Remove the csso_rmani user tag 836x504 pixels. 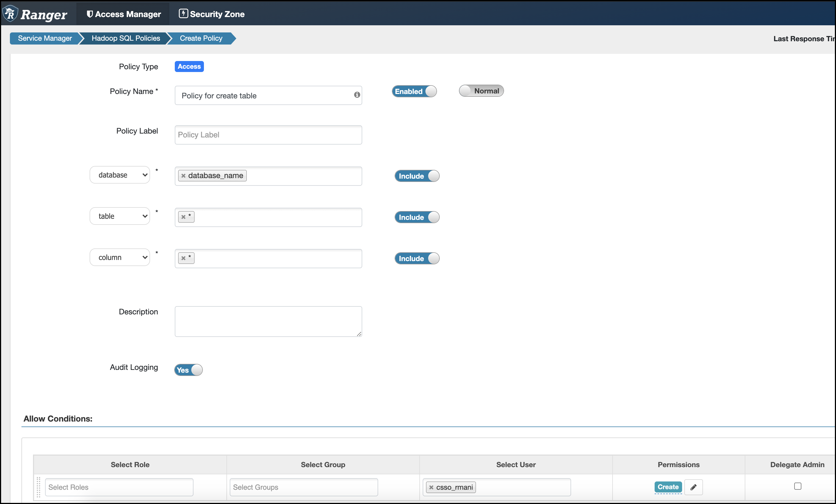point(431,488)
